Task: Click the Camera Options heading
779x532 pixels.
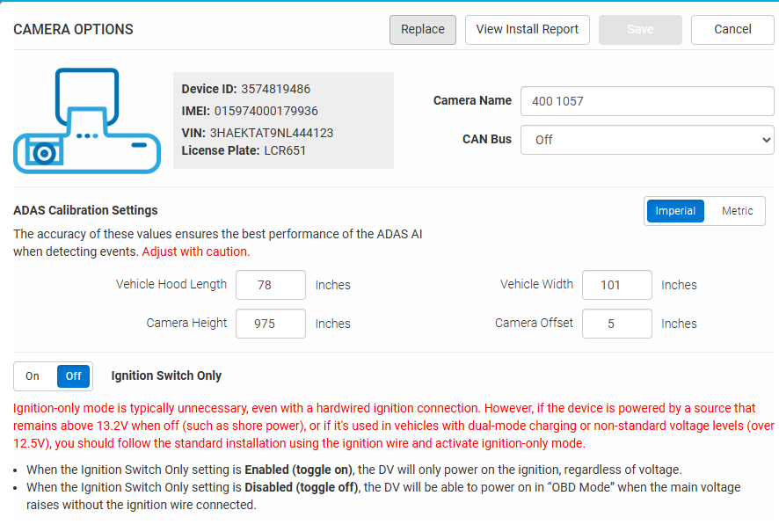Action: point(73,30)
